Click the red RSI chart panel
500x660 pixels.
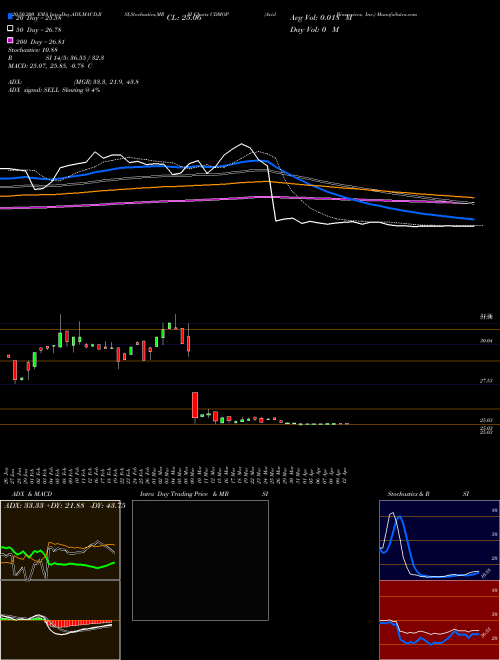439,620
